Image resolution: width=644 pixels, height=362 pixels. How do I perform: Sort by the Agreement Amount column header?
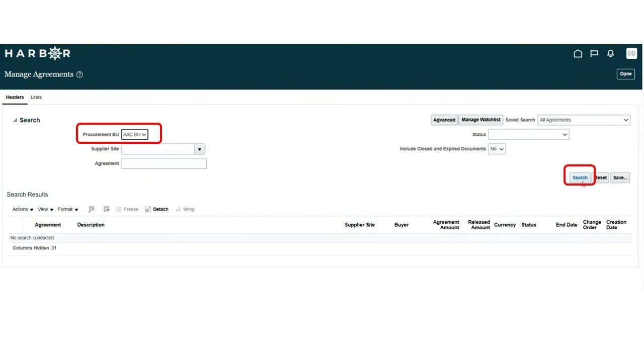point(446,225)
